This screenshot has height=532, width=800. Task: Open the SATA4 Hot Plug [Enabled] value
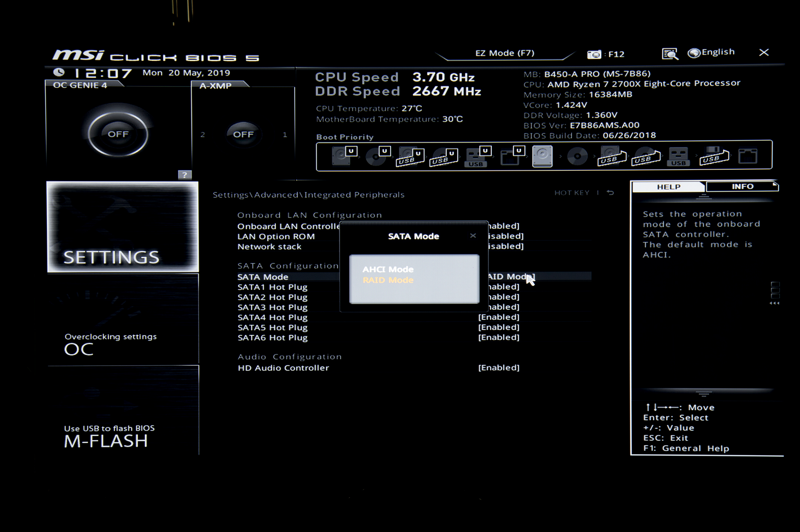coord(499,317)
